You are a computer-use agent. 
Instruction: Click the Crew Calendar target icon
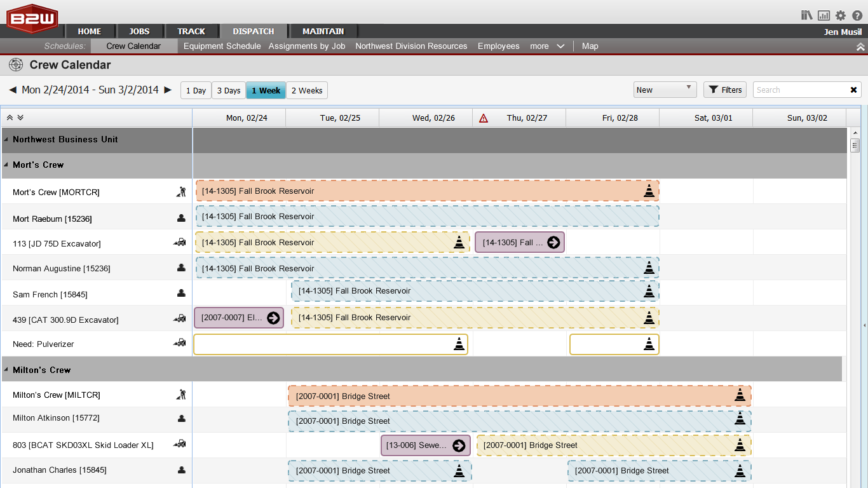click(x=16, y=65)
